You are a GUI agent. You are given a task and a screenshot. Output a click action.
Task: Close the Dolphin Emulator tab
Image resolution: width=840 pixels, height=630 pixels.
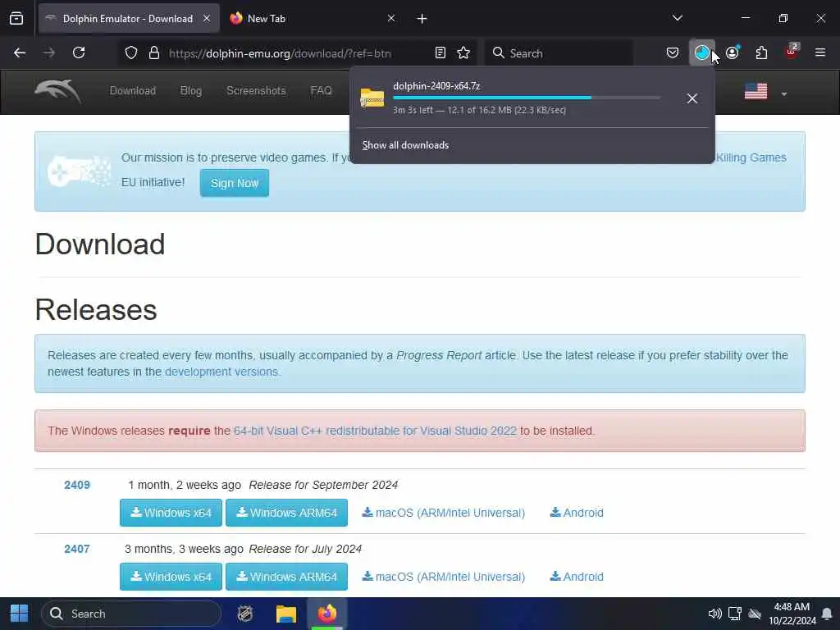tap(207, 18)
